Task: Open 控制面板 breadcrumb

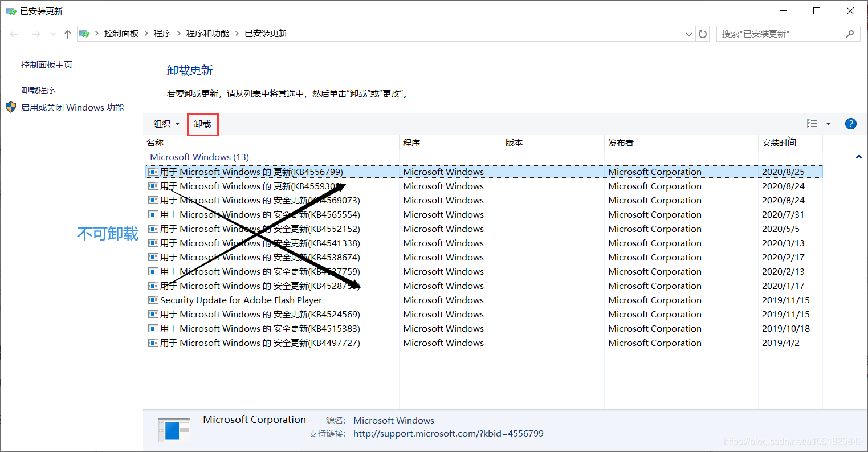Action: (121, 34)
